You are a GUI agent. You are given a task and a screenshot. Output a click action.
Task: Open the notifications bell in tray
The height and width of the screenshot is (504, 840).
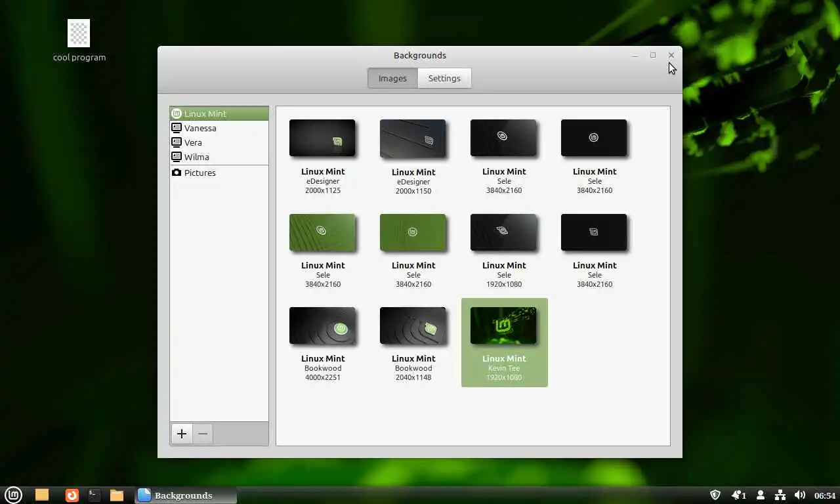pyautogui.click(x=738, y=495)
